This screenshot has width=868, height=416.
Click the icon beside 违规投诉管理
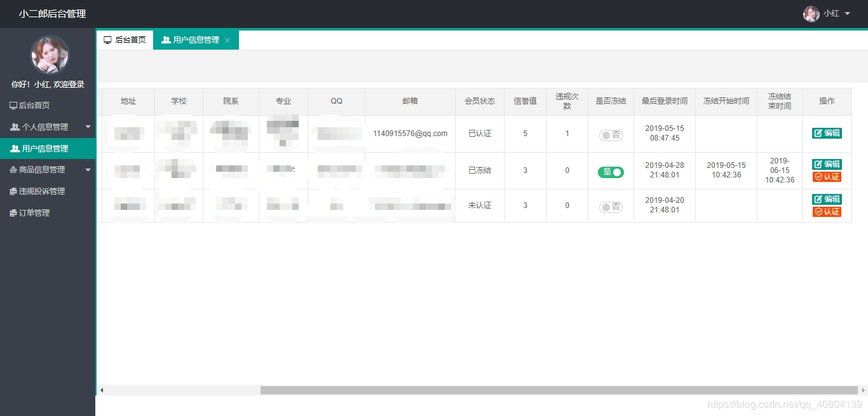click(x=13, y=191)
